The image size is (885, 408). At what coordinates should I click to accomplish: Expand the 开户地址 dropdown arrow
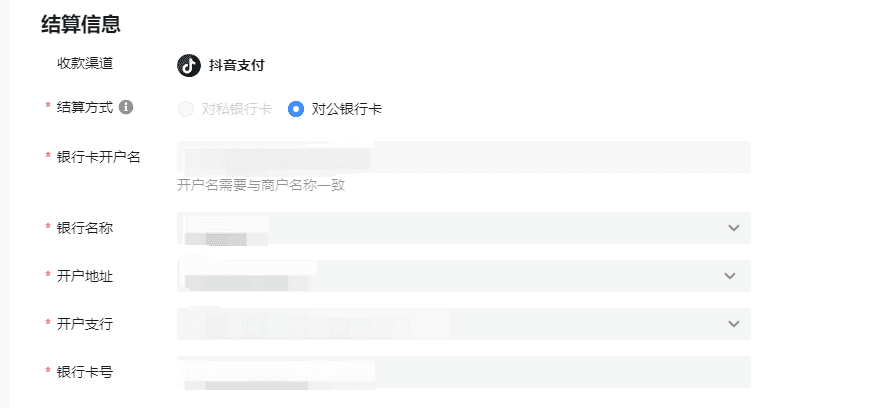[x=730, y=276]
